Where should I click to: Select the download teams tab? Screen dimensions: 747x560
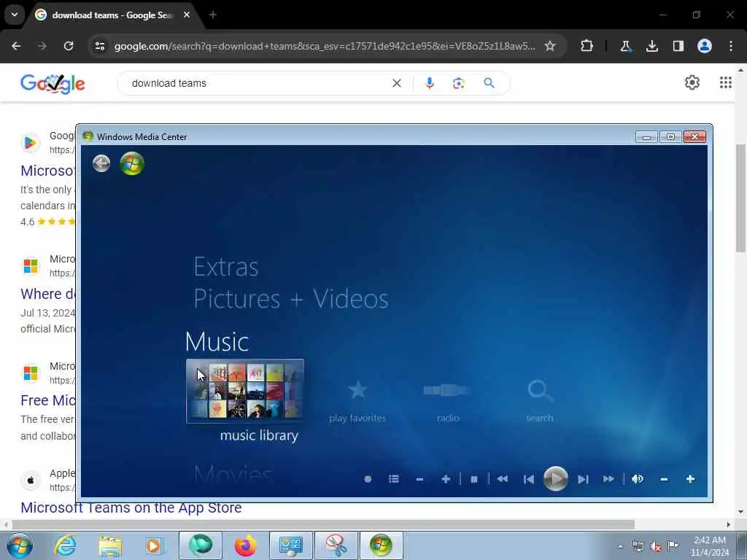pos(112,15)
